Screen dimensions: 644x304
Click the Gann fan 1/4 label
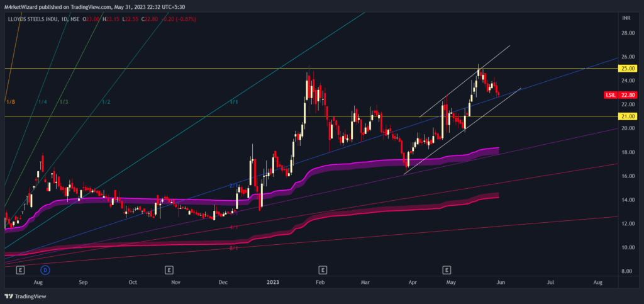click(x=43, y=101)
